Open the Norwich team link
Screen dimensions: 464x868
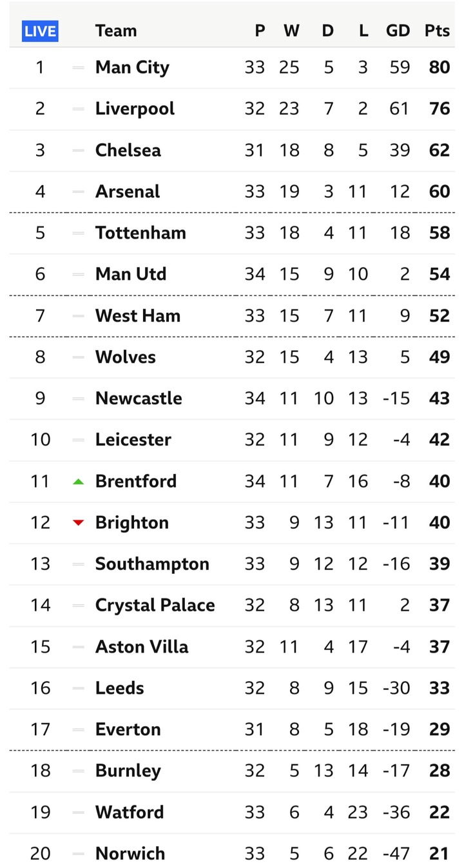point(130,853)
